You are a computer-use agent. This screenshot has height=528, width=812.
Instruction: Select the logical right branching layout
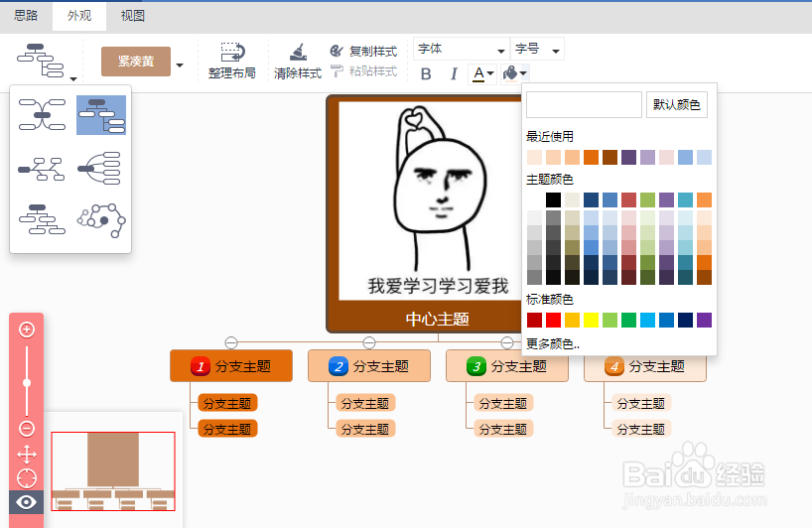point(42,169)
